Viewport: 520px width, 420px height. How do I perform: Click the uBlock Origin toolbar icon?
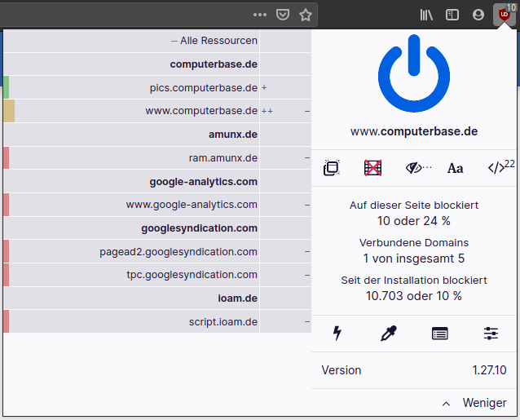tap(504, 15)
